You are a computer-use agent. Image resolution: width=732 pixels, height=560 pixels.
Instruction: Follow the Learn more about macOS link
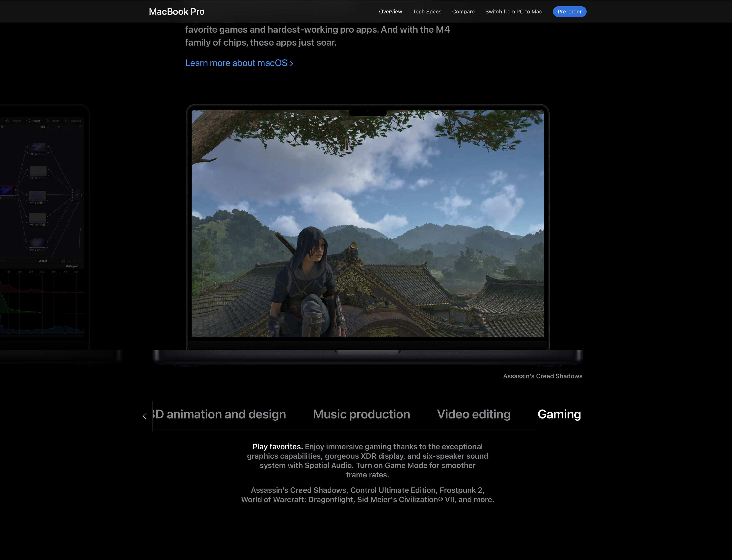[239, 63]
